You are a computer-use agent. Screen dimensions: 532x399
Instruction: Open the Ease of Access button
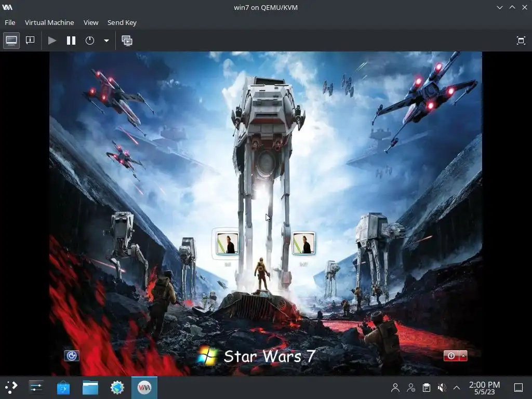tap(72, 356)
